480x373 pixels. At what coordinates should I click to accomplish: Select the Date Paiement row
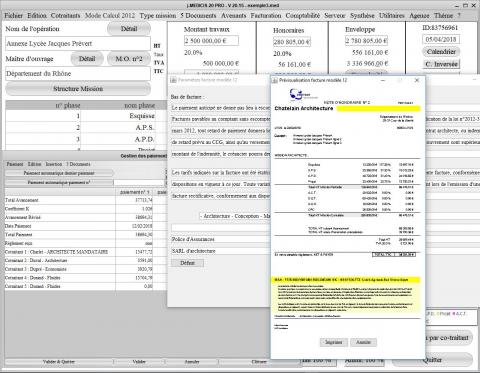pos(79,226)
